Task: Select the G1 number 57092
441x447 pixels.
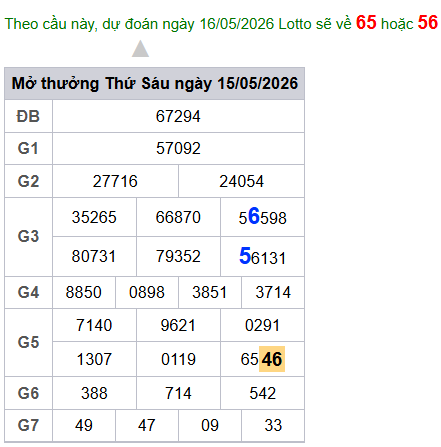Action: pyautogui.click(x=178, y=149)
